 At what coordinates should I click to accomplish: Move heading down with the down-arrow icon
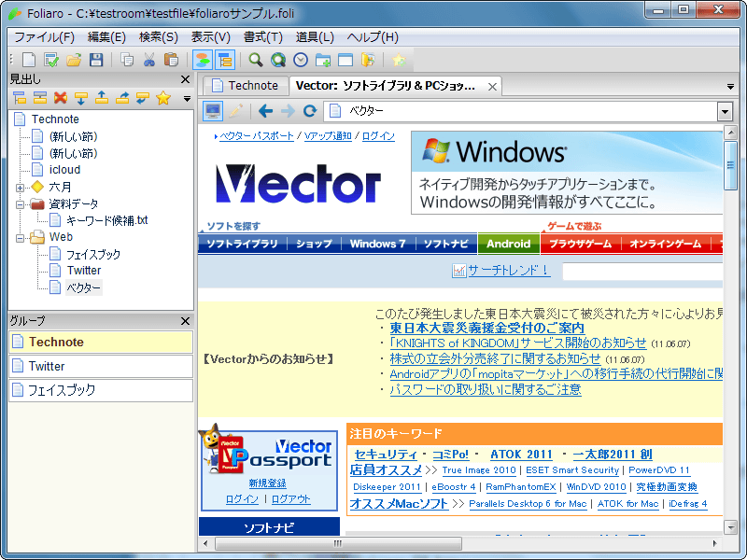pos(81,98)
